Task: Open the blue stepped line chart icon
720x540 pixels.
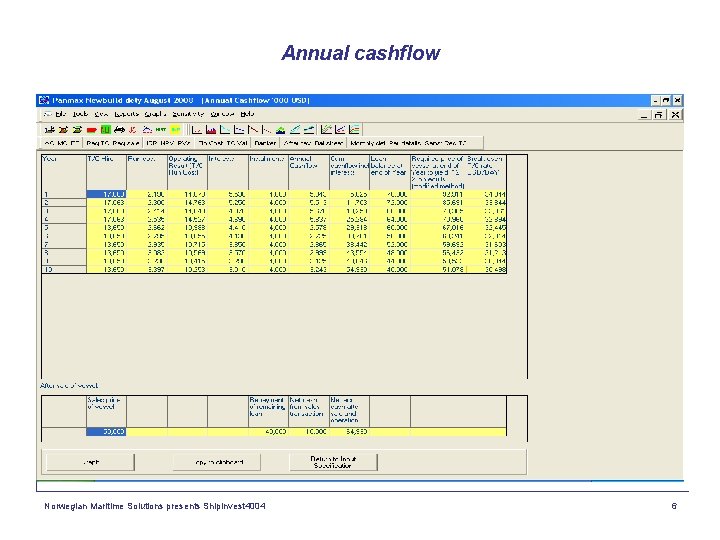Action: (x=239, y=130)
